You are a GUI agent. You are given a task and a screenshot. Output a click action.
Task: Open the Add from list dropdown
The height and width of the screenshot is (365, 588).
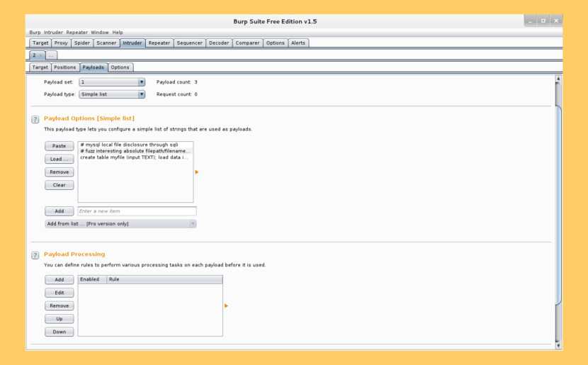[120, 223]
